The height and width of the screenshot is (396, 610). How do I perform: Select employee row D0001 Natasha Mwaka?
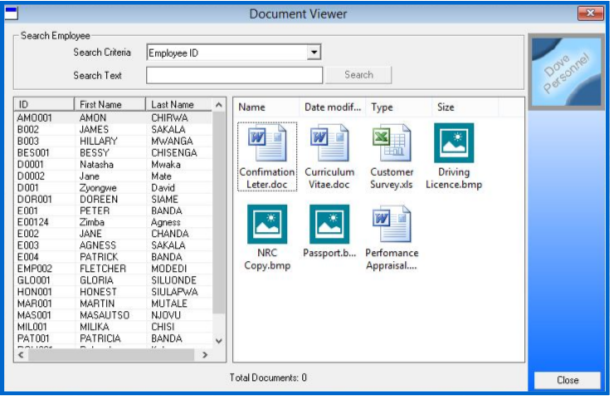(x=114, y=165)
